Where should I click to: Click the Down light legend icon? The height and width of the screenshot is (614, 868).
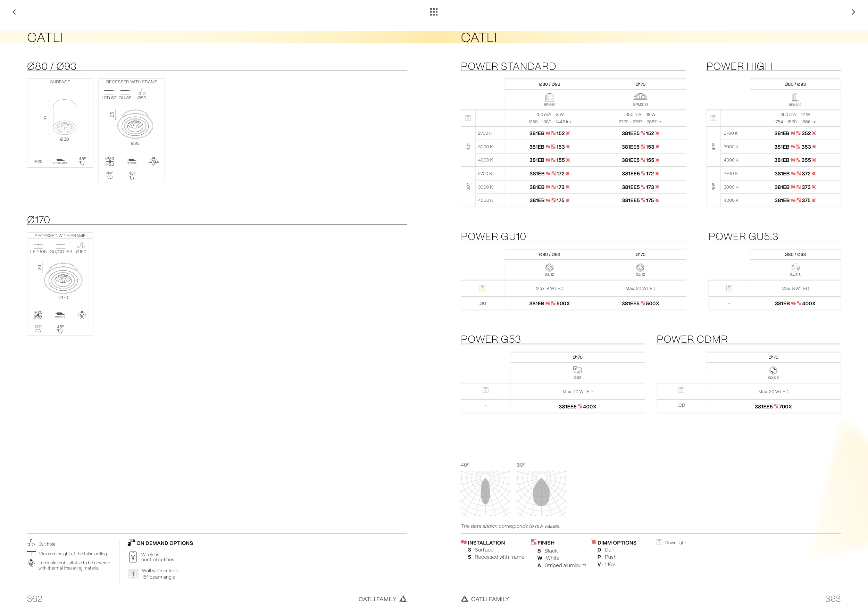tap(659, 542)
